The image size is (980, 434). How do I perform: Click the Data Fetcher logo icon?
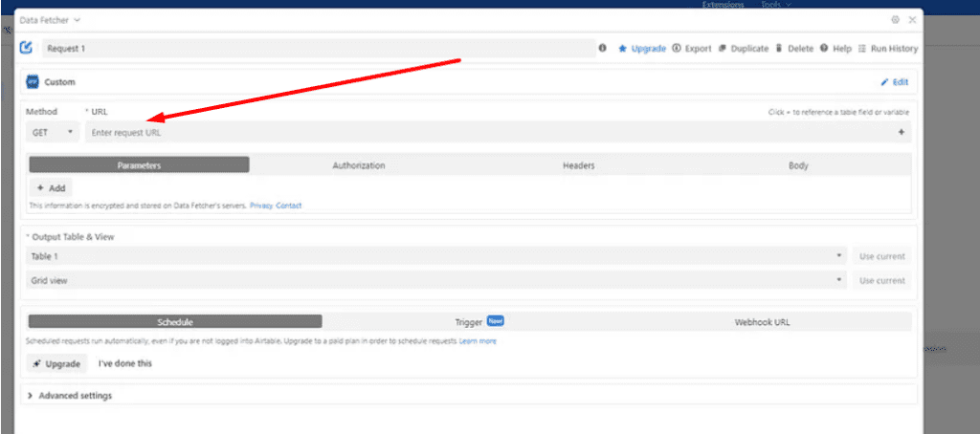26,48
